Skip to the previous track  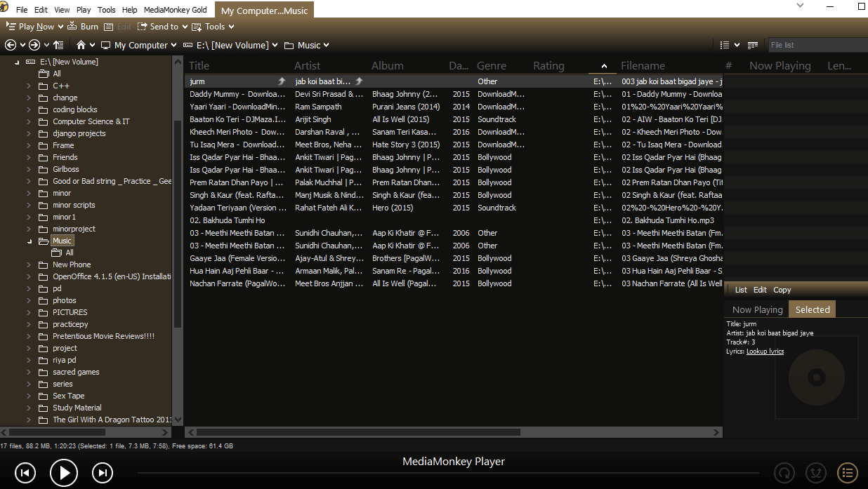pyautogui.click(x=25, y=474)
